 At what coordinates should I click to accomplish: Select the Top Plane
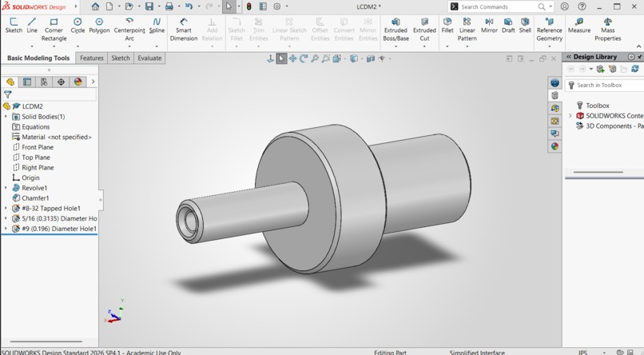(31, 158)
